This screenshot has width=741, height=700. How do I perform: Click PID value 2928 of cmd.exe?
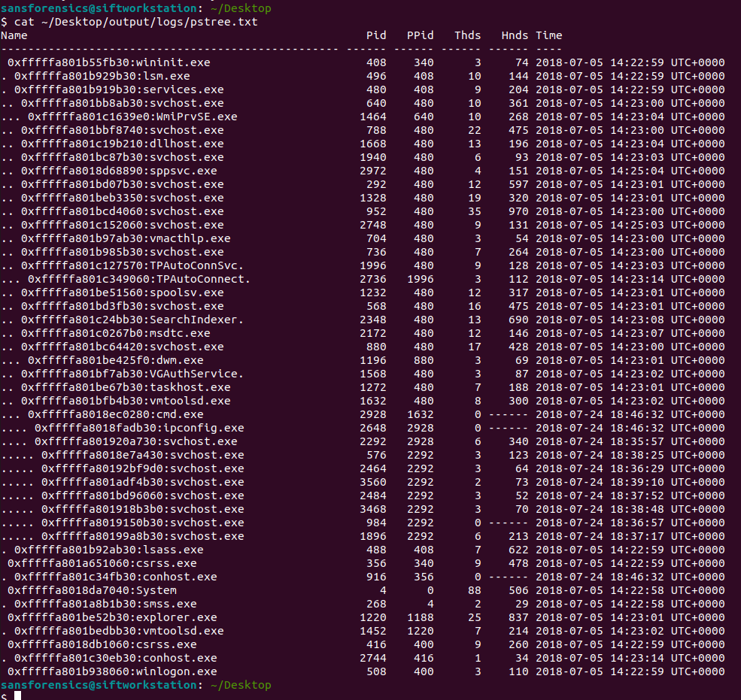coord(373,415)
